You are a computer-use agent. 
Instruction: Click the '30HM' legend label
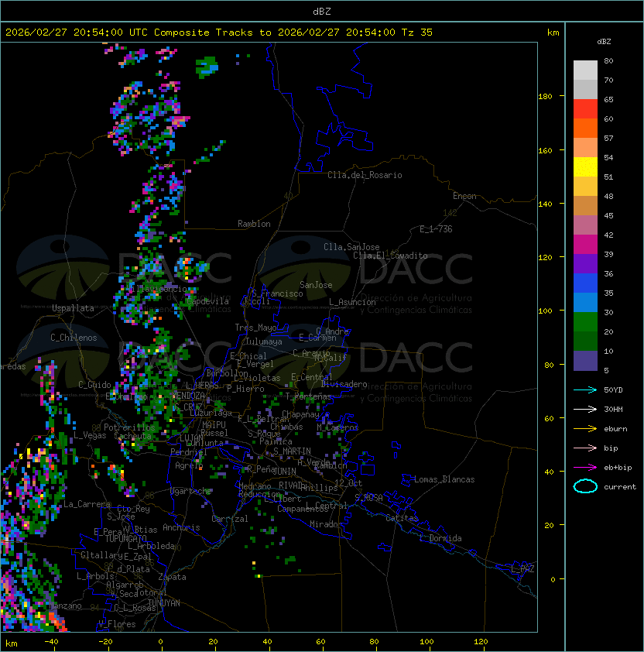click(613, 410)
